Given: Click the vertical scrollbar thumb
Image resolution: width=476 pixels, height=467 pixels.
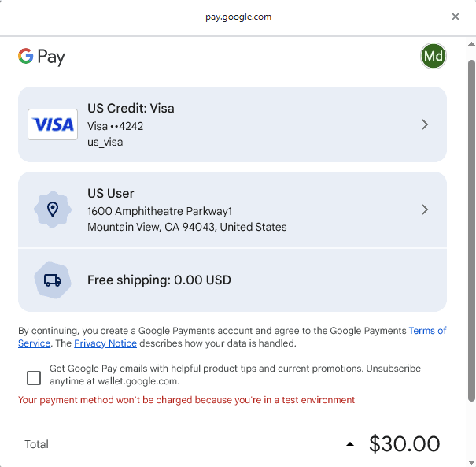Looking at the screenshot, I should 470,236.
